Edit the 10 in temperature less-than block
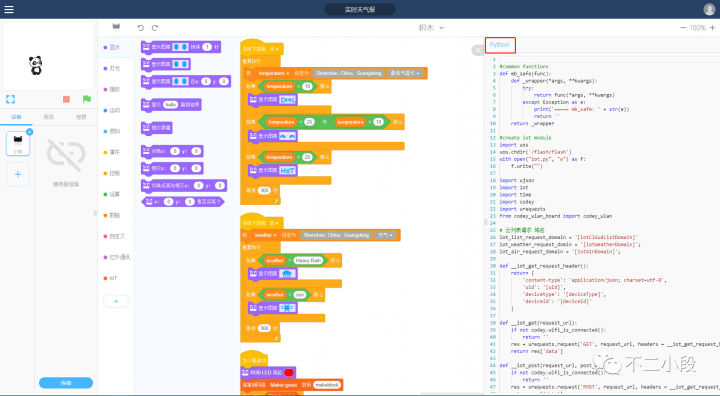The width and height of the screenshot is (720, 396). point(307,86)
